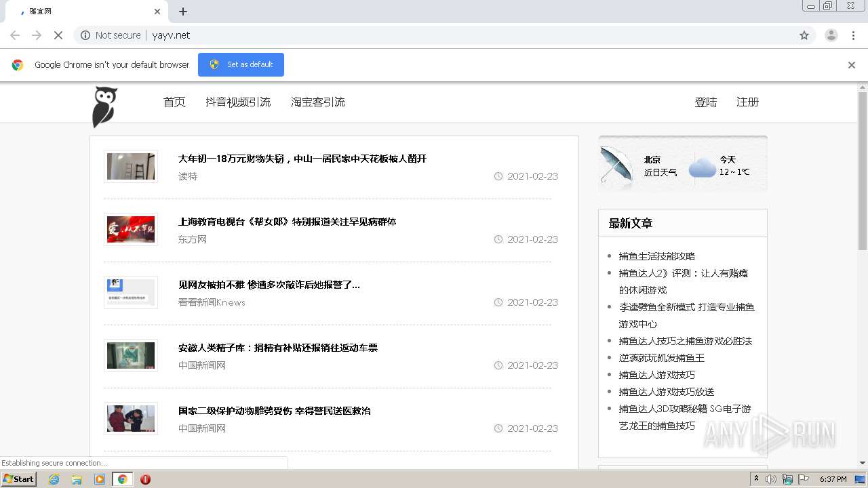Click source label 看看新闻Knews

click(x=212, y=302)
